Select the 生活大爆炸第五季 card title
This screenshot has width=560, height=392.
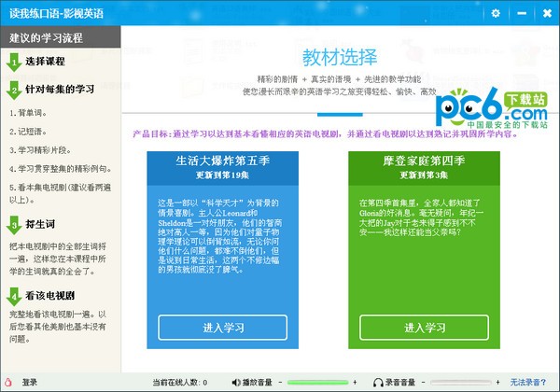coord(222,161)
